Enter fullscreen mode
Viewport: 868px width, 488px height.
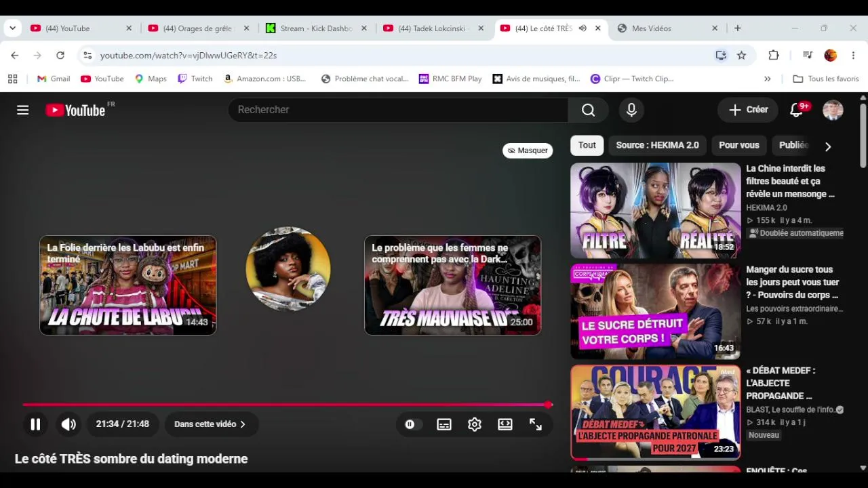click(536, 424)
